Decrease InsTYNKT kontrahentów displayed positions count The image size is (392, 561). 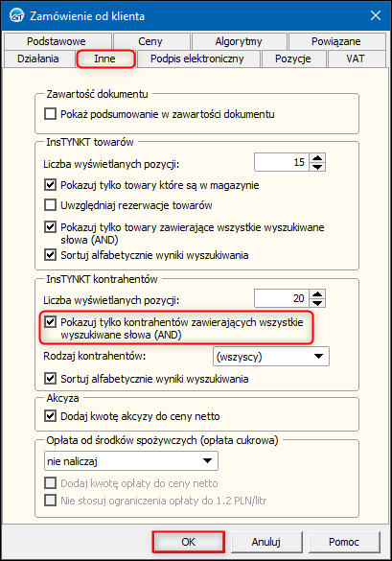[x=317, y=303]
